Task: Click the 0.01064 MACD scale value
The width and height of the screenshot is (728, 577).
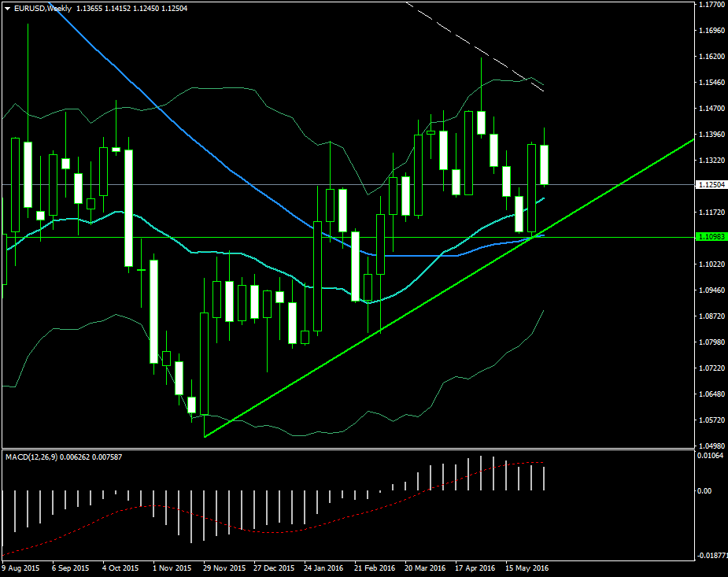Action: (x=711, y=456)
